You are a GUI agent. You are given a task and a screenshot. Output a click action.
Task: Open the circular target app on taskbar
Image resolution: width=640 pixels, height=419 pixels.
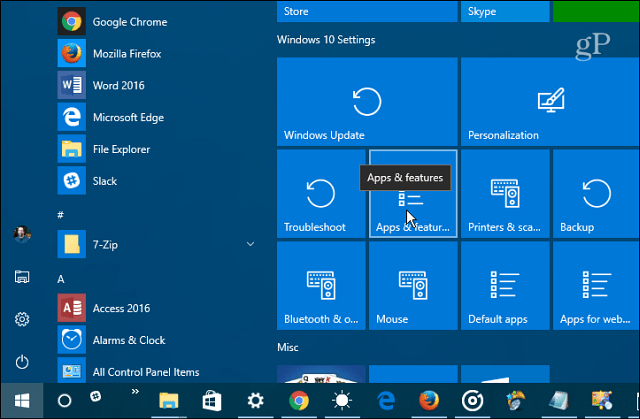pyautogui.click(x=472, y=401)
